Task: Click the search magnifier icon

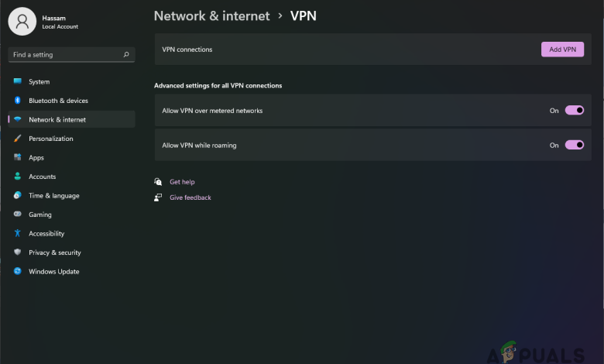Action: click(126, 55)
